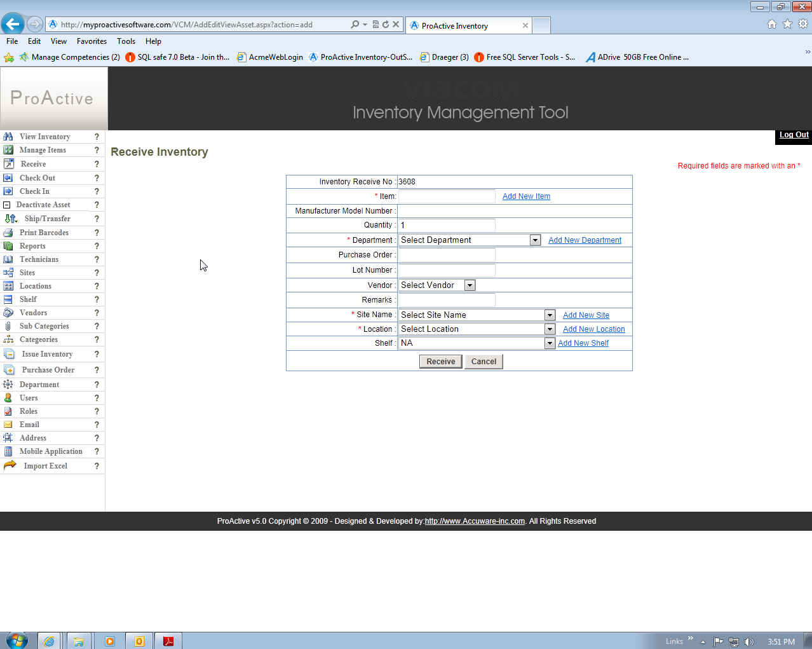
Task: Click the Add New Item link
Action: 526,196
